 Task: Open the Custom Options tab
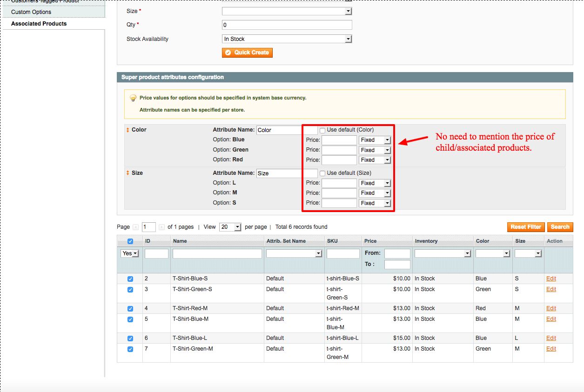(31, 12)
